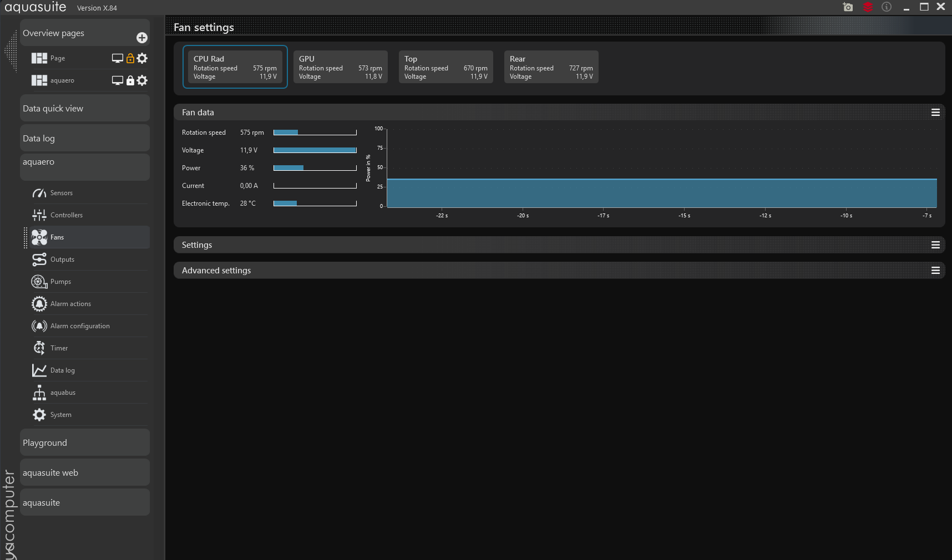Click the System gear icon

[39, 415]
